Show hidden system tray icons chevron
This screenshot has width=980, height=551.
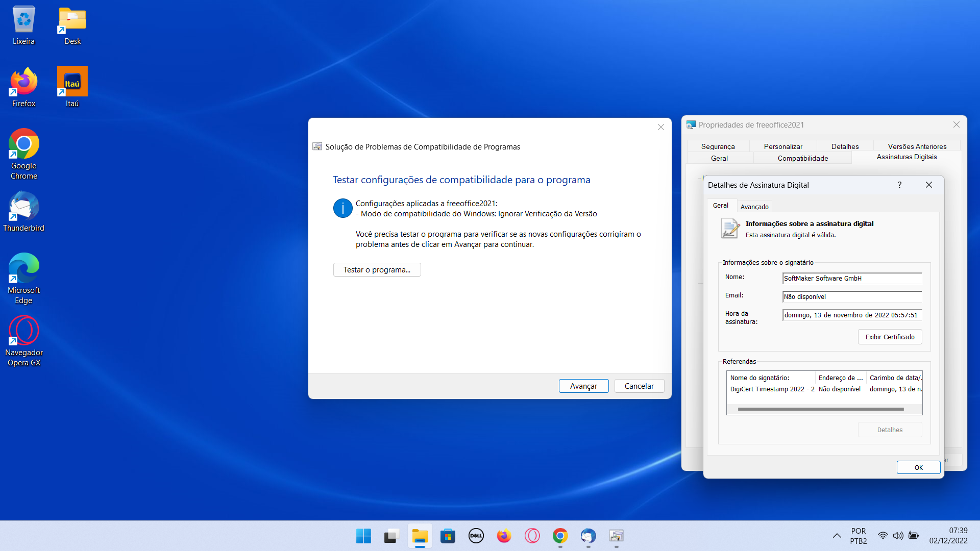[x=837, y=536]
